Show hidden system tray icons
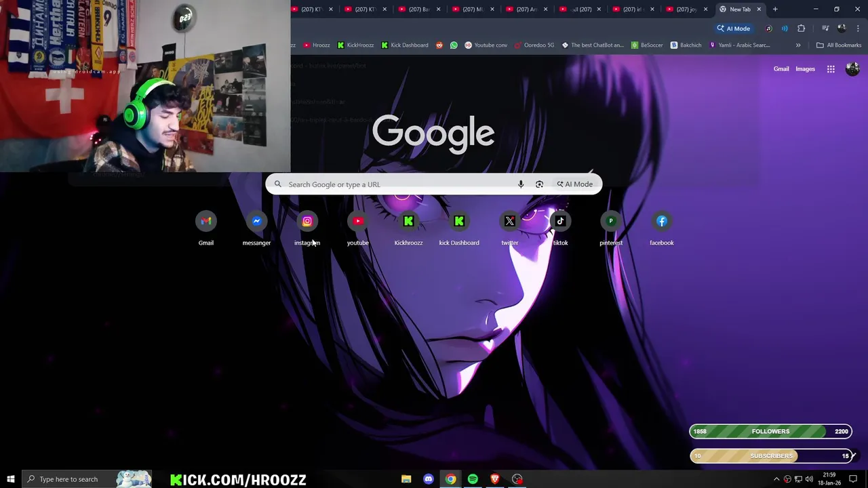This screenshot has width=868, height=488. coord(776,479)
